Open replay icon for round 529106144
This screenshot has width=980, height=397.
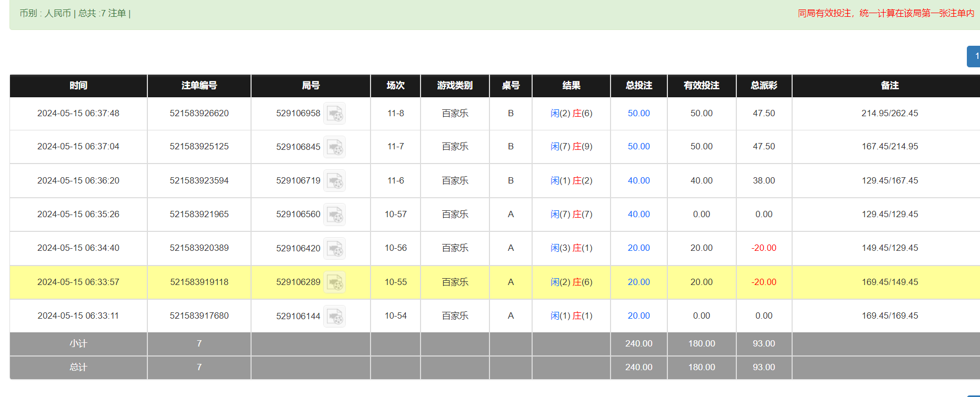334,316
